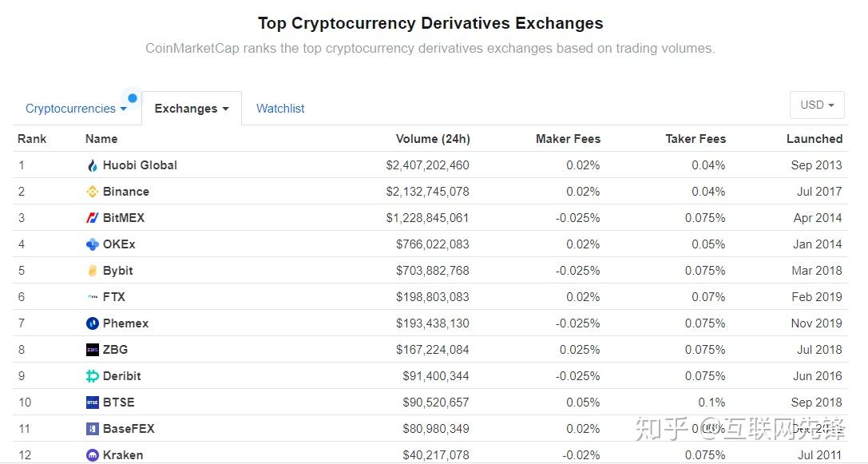This screenshot has width=868, height=464.
Task: Open the USD currency selector
Action: pyautogui.click(x=817, y=105)
